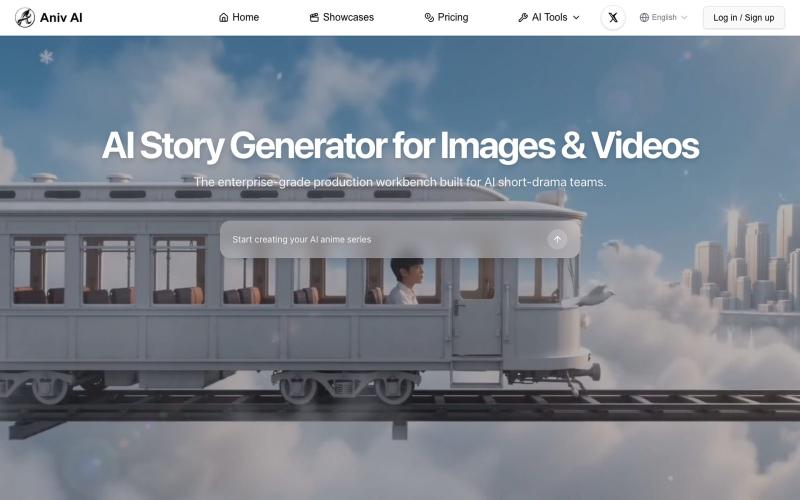800x500 pixels.
Task: Click the X (Twitter) icon button
Action: (613, 17)
